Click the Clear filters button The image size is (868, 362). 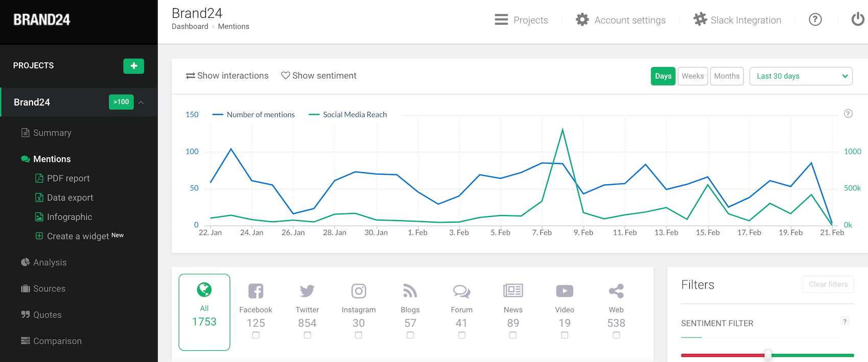point(828,284)
